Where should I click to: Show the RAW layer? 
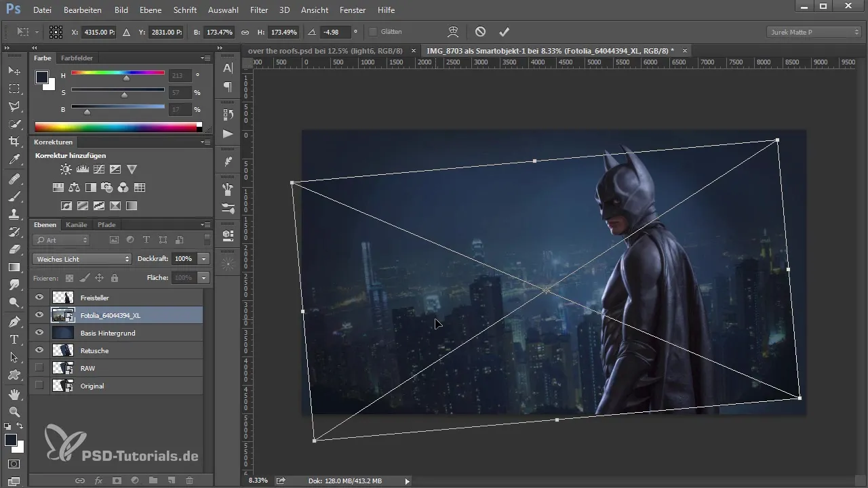(x=39, y=368)
